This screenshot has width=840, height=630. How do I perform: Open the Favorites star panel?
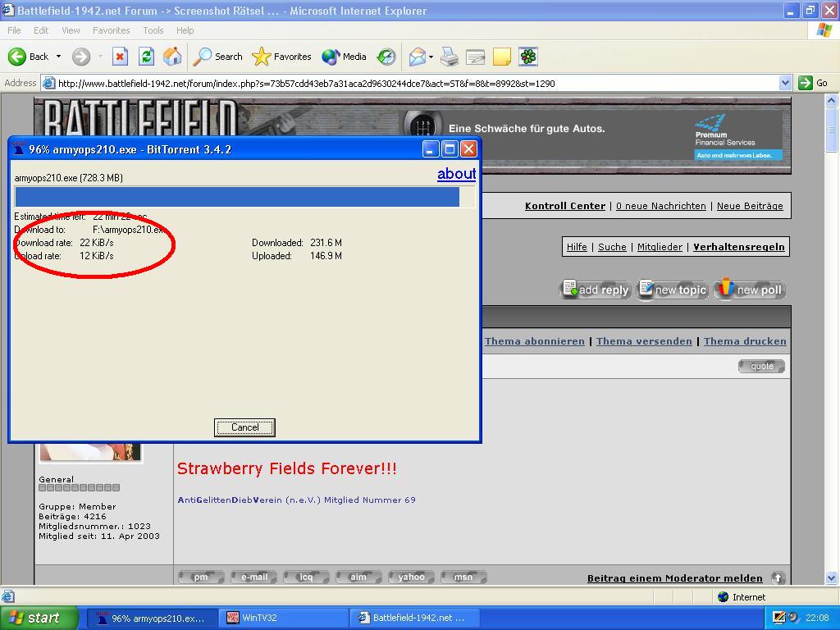pyautogui.click(x=282, y=57)
